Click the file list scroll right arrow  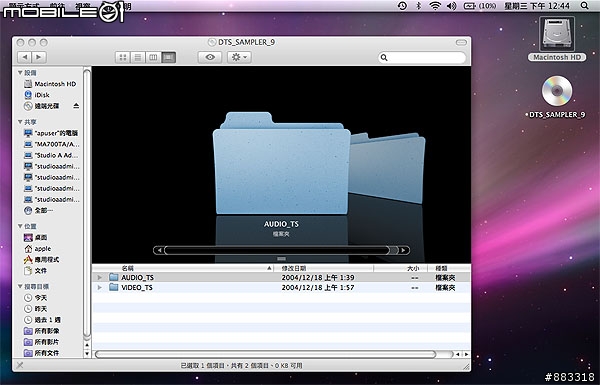466,354
